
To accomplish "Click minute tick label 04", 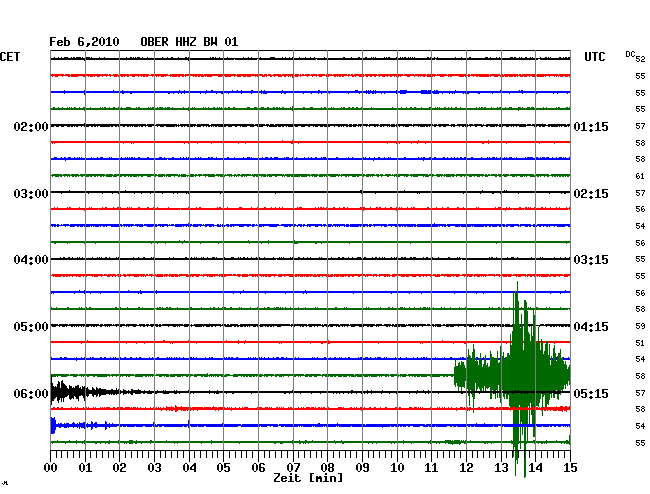I will click(189, 468).
